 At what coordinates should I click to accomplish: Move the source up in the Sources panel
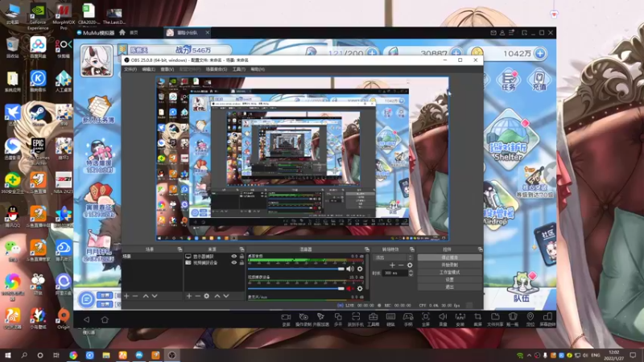tap(217, 296)
